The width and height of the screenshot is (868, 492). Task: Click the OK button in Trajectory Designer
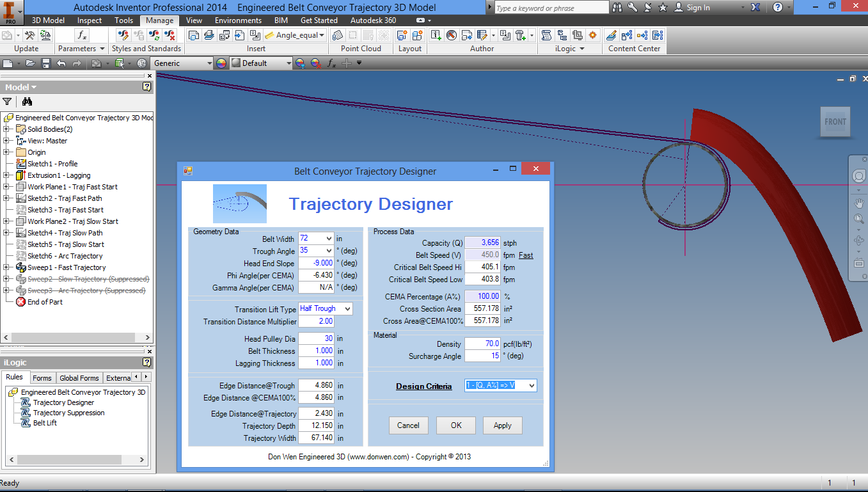455,425
